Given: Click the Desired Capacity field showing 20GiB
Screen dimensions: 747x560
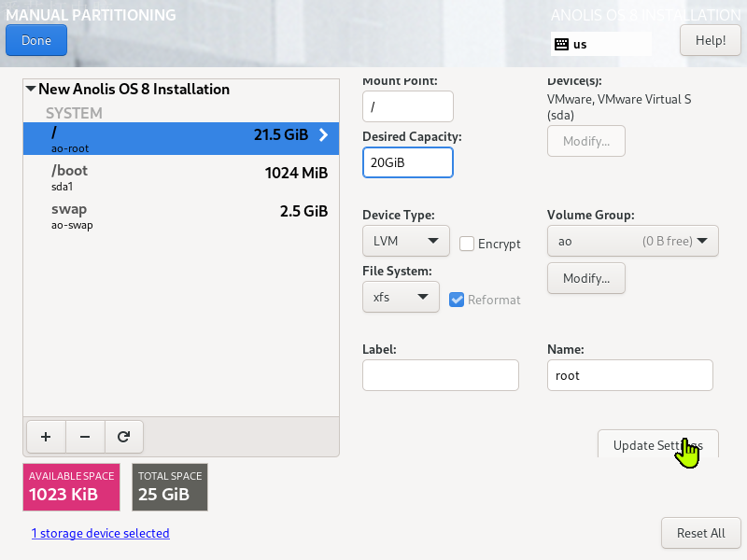Looking at the screenshot, I should click(408, 162).
